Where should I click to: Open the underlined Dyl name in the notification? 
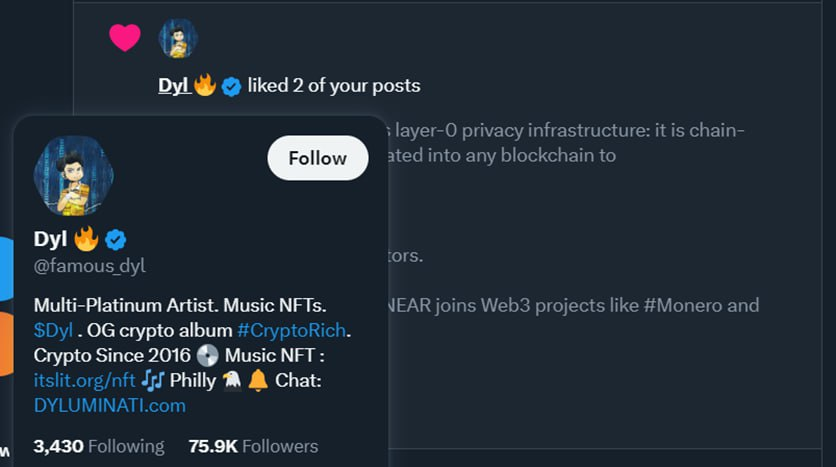click(173, 86)
